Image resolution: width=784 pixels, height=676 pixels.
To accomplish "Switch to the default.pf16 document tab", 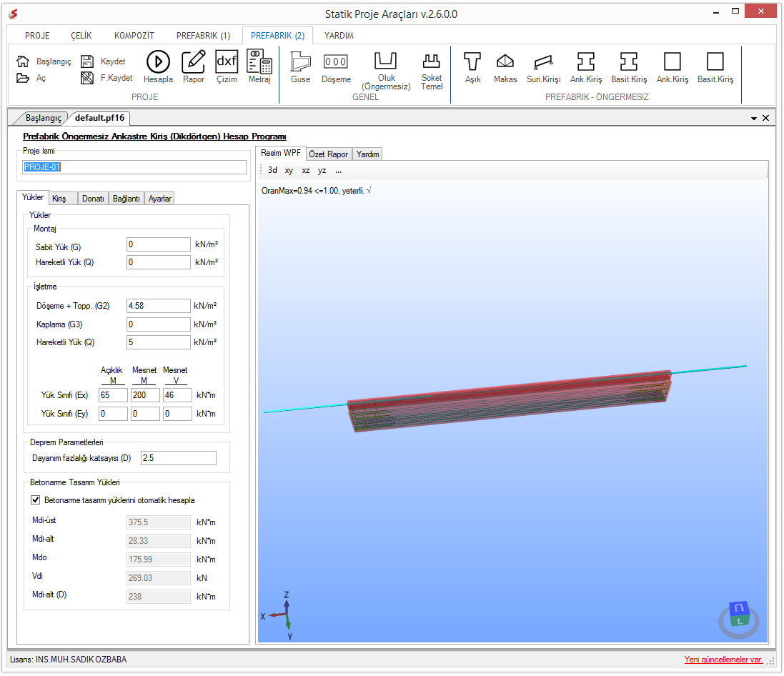I will click(x=99, y=118).
